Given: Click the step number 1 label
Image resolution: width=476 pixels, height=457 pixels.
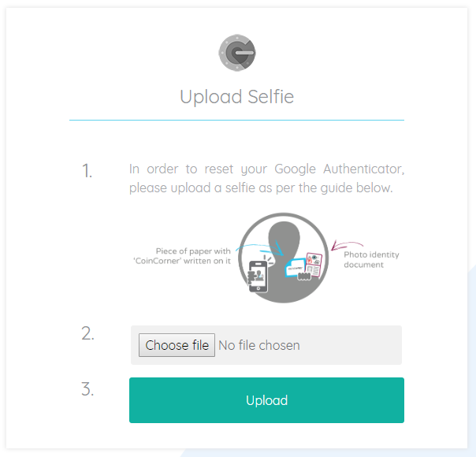Looking at the screenshot, I should coord(87,170).
